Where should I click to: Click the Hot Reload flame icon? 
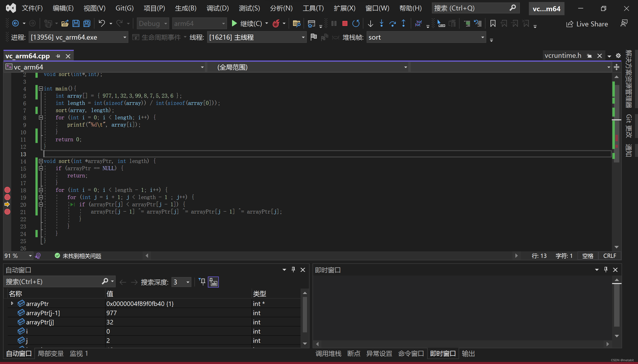(x=276, y=23)
